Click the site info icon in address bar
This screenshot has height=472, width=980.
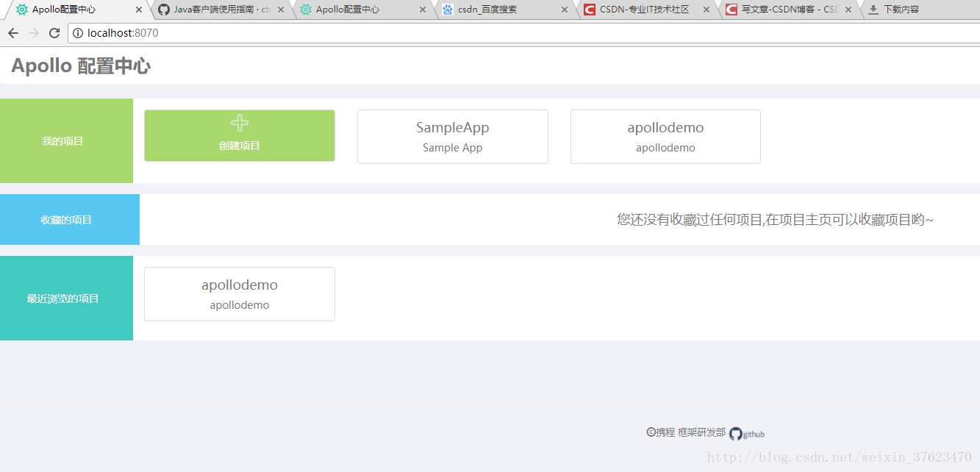click(78, 33)
